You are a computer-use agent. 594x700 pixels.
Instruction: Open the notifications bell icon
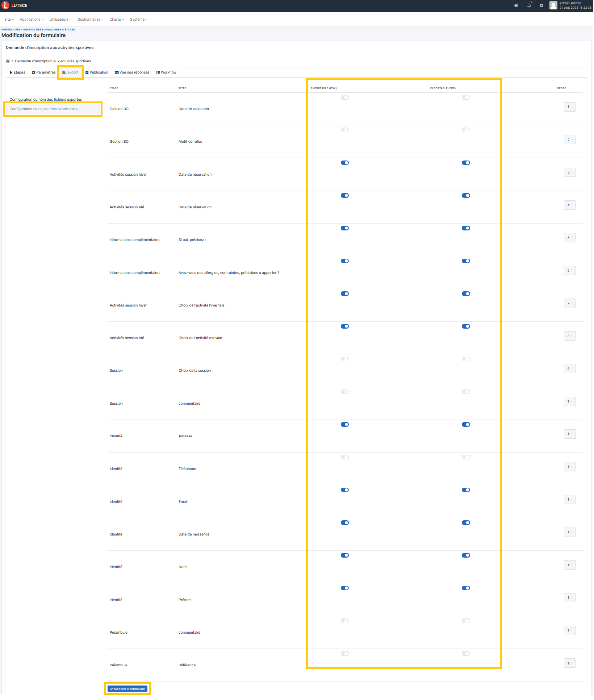529,6
